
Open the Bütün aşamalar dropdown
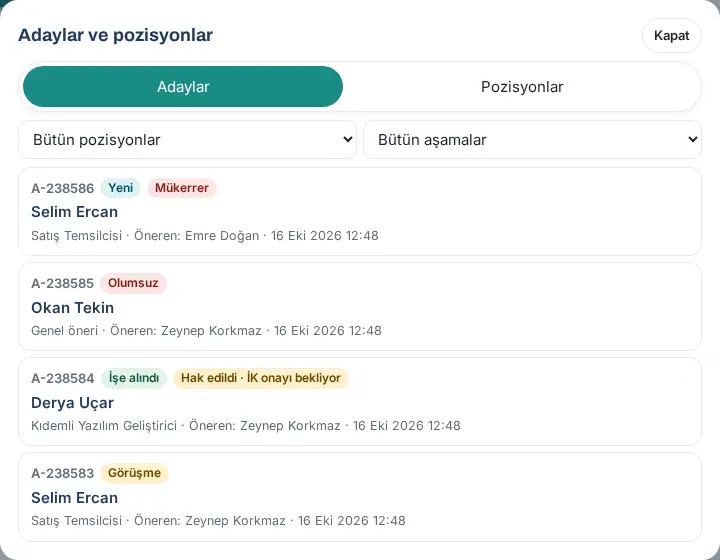[x=532, y=140]
